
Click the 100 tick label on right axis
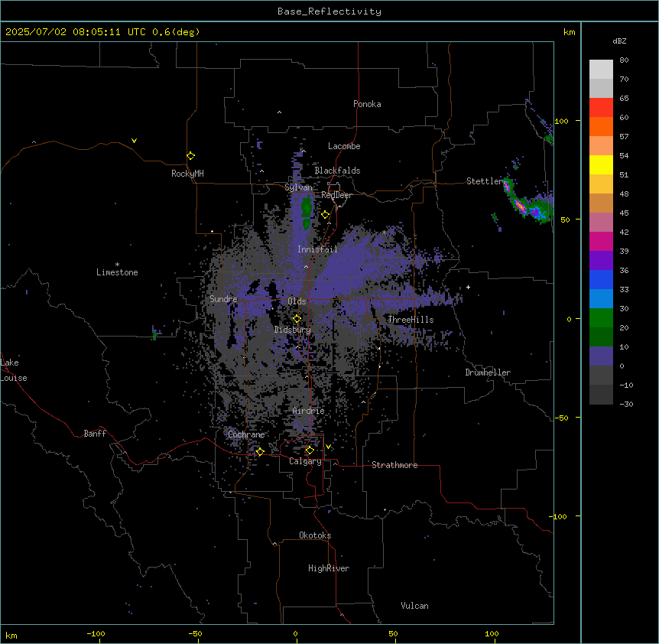561,121
